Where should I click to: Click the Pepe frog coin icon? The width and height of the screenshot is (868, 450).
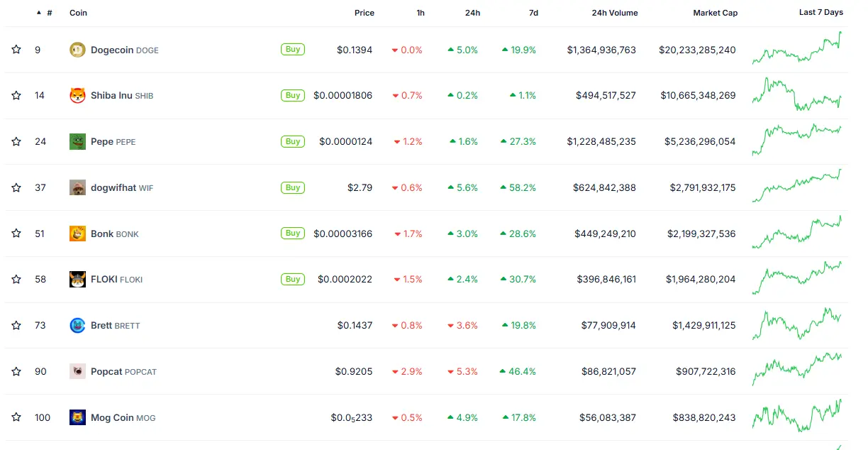(x=78, y=141)
